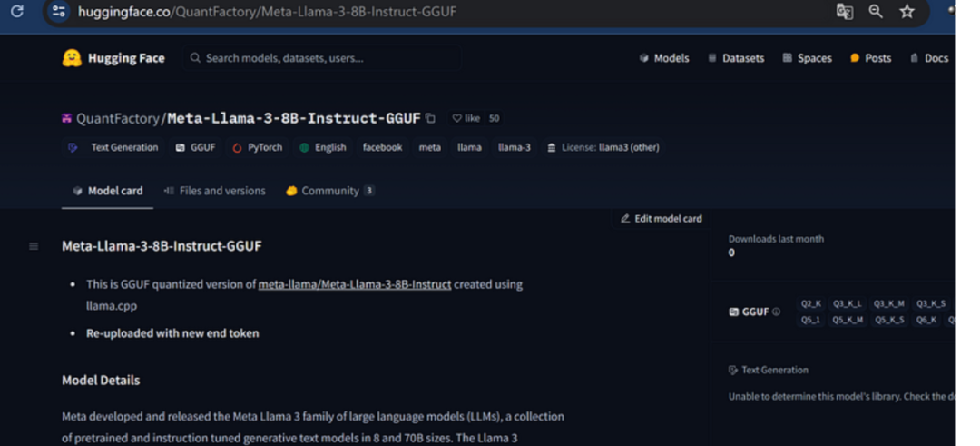This screenshot has width=980, height=446.
Task: Click the Text Generation task icon tag
Action: (x=73, y=148)
